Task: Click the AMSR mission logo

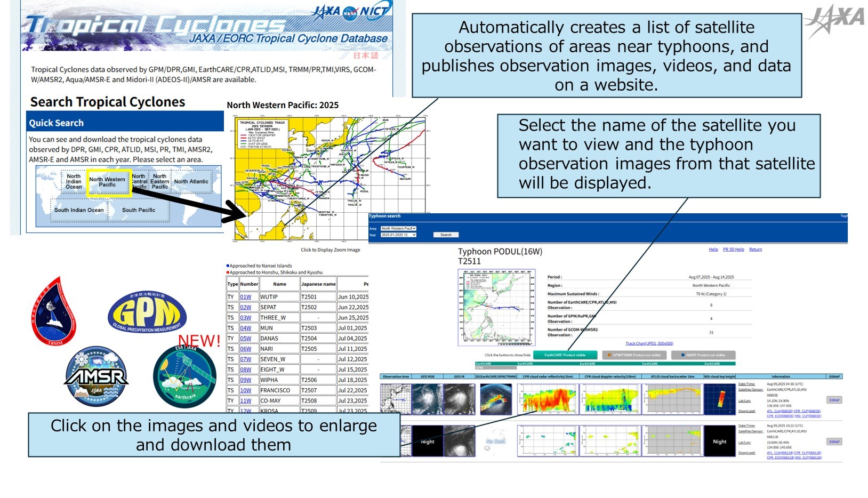Action: 97,377
